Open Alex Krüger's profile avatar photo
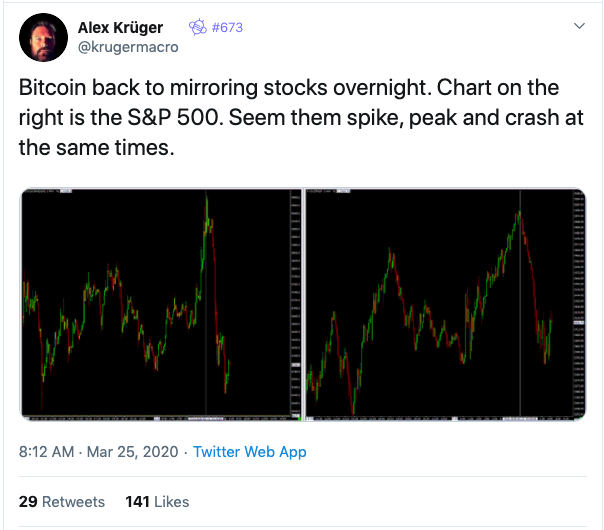The image size is (604, 530). (x=43, y=37)
